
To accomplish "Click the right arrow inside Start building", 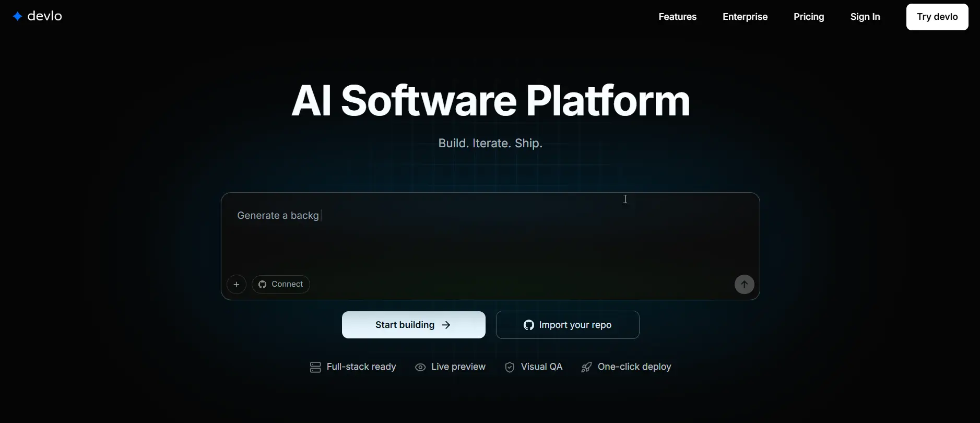I will 446,325.
